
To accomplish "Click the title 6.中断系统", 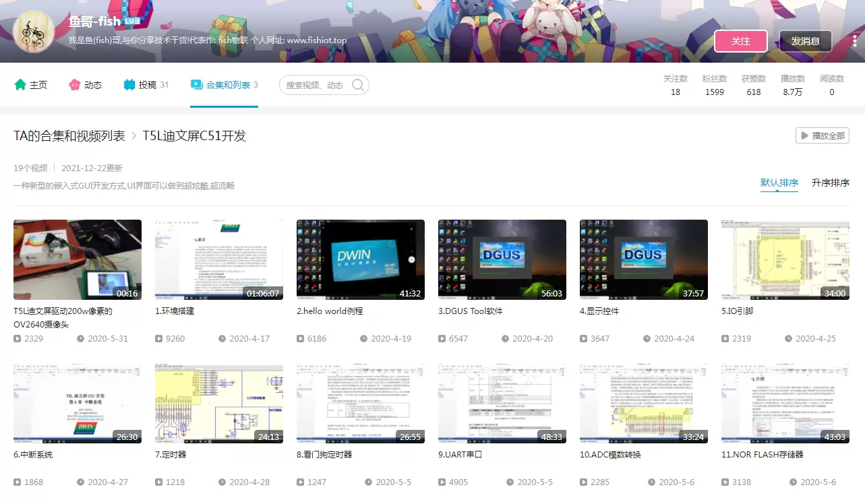I will coord(33,455).
